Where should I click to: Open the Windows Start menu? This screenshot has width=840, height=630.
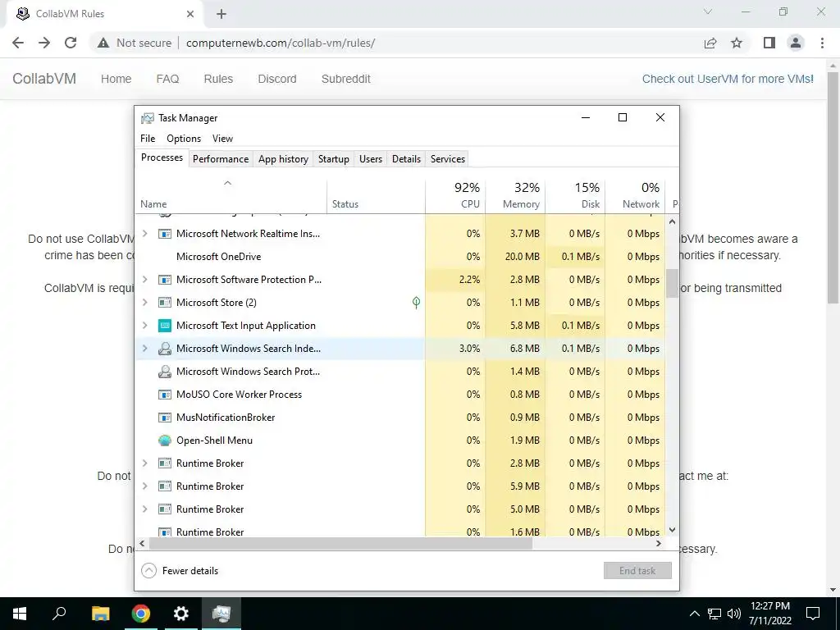point(20,614)
